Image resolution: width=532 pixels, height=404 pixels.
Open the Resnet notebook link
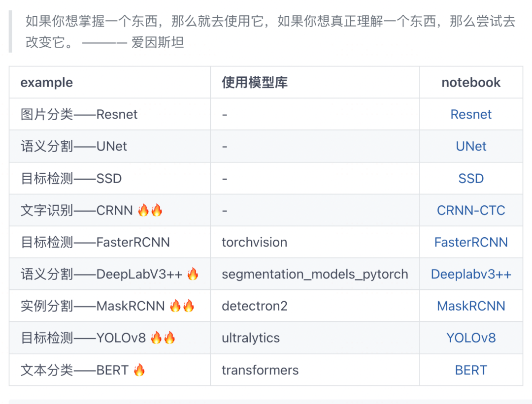(470, 115)
